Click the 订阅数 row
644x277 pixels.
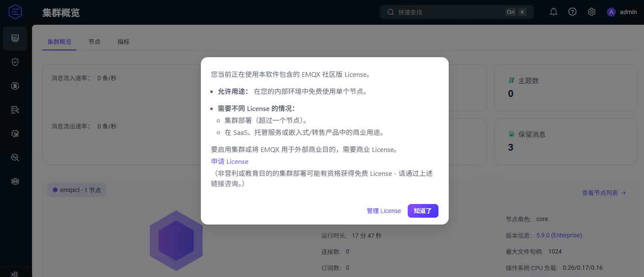pyautogui.click(x=335, y=268)
